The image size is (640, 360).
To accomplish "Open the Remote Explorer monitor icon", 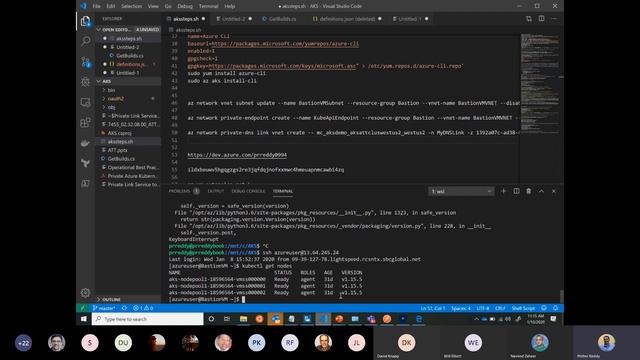I will point(85,102).
